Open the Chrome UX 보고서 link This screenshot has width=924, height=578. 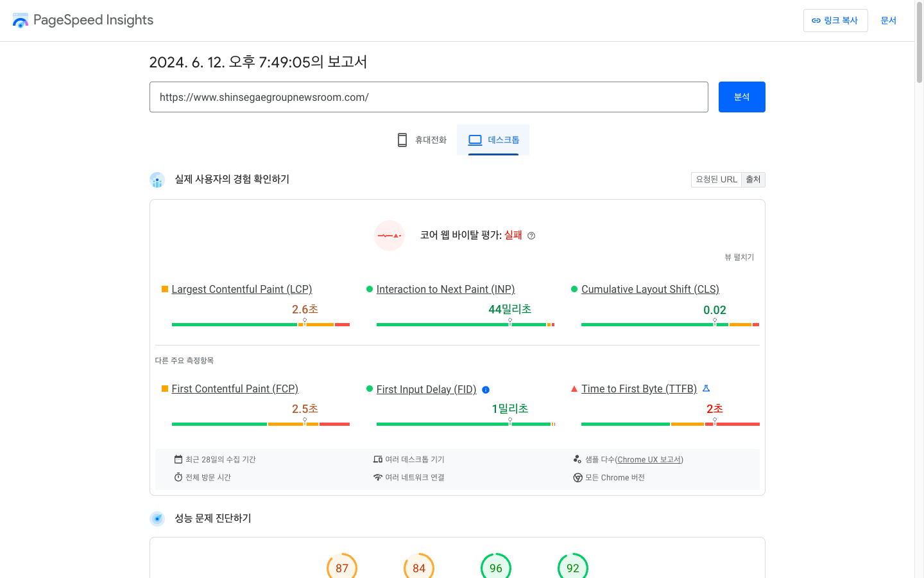pos(649,460)
